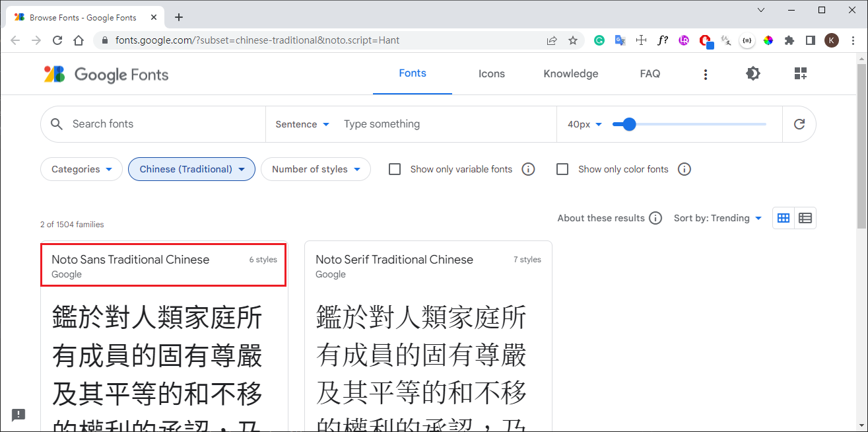
Task: Switch to grid view layout
Action: coord(784,218)
